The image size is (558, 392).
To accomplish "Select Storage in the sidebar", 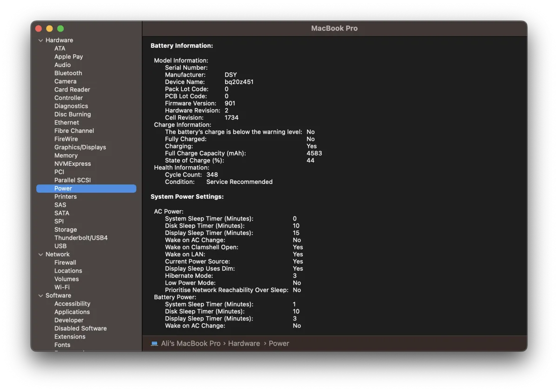I will pos(66,230).
